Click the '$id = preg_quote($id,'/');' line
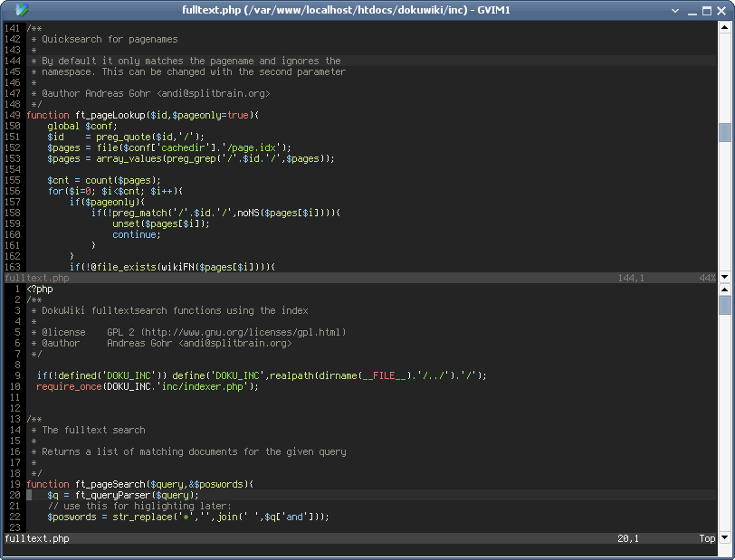 point(126,137)
